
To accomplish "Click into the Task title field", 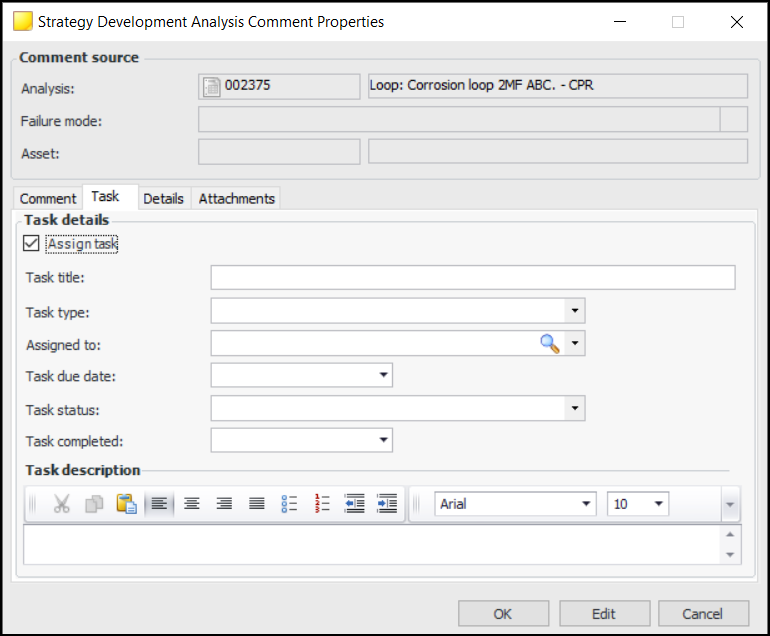I will pos(472,278).
